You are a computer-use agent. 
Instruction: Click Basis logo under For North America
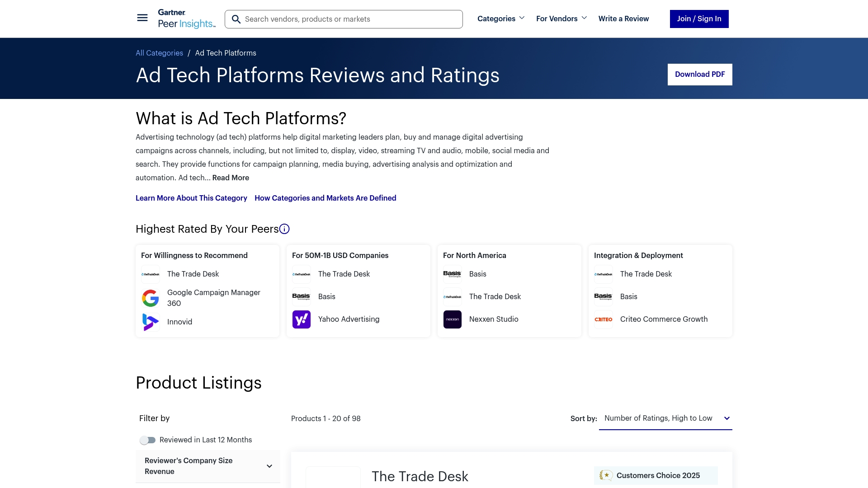pos(453,274)
